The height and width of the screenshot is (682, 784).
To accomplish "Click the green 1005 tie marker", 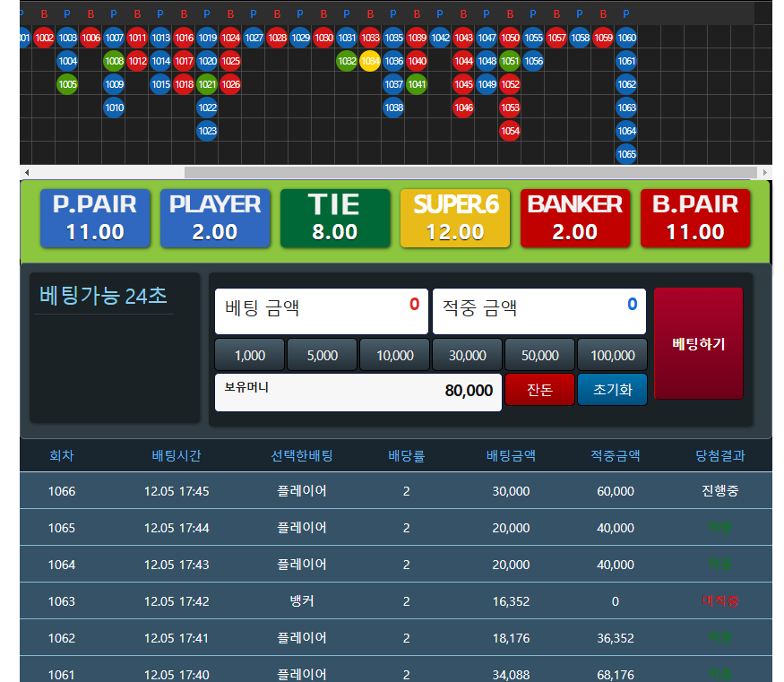I will pos(67,84).
